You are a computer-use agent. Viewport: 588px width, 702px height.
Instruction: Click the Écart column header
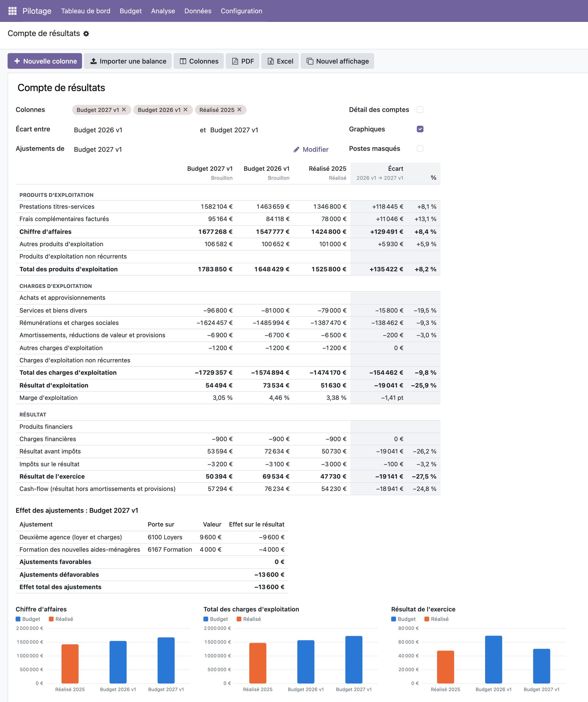(x=395, y=169)
